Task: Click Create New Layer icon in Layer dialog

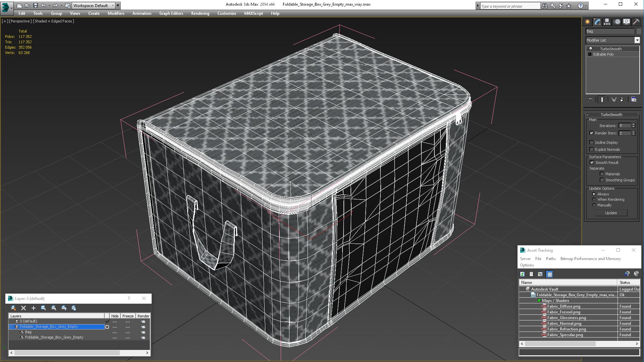Action: pos(13,308)
